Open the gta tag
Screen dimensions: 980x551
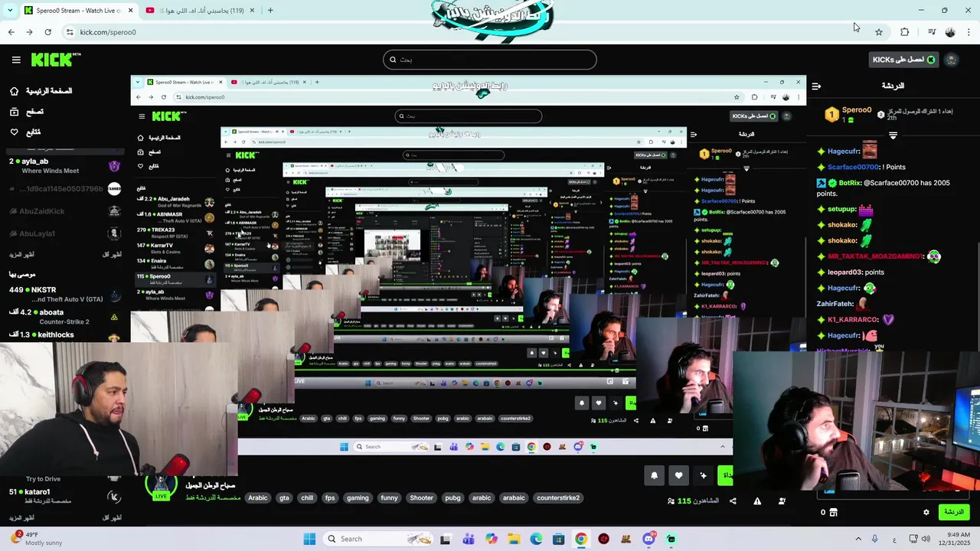tap(284, 497)
